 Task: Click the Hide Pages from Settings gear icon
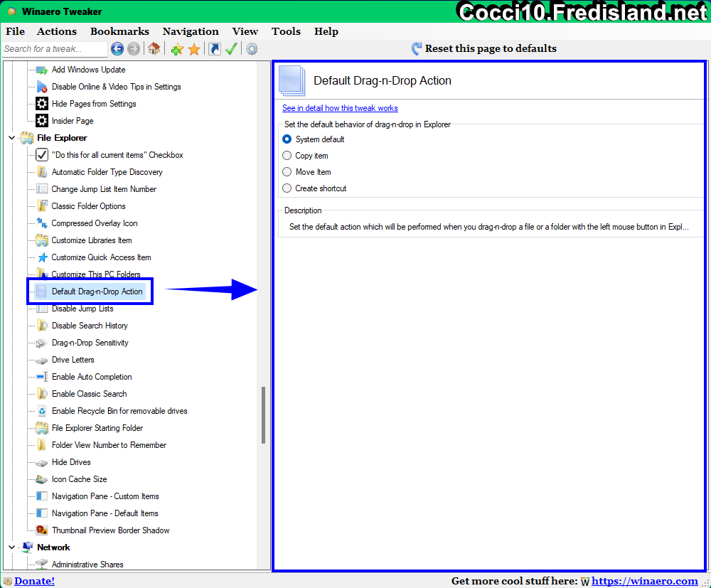pos(42,104)
